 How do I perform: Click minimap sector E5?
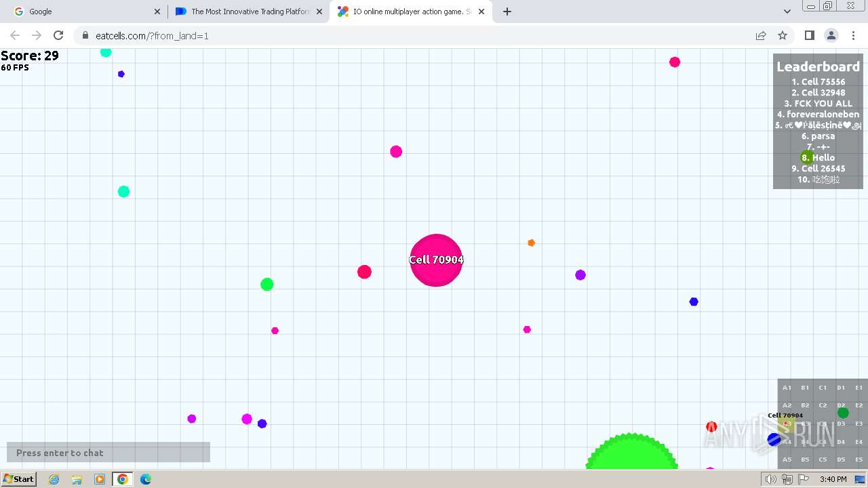coord(859,460)
